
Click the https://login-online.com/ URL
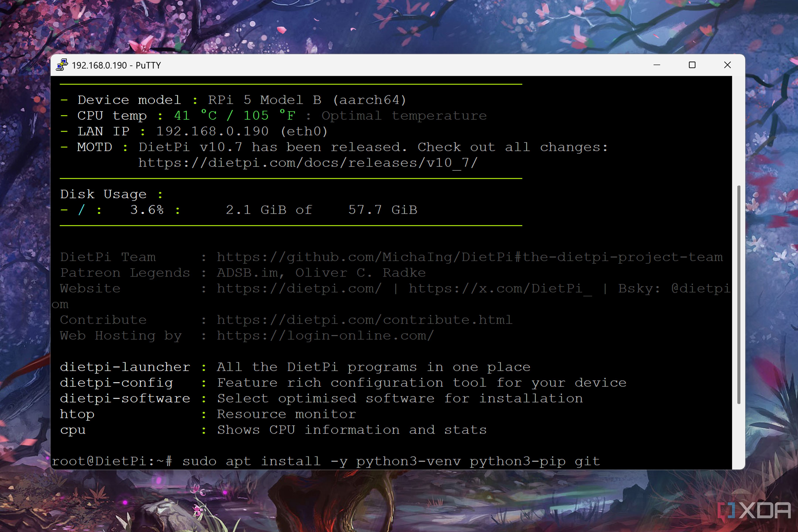coord(325,336)
